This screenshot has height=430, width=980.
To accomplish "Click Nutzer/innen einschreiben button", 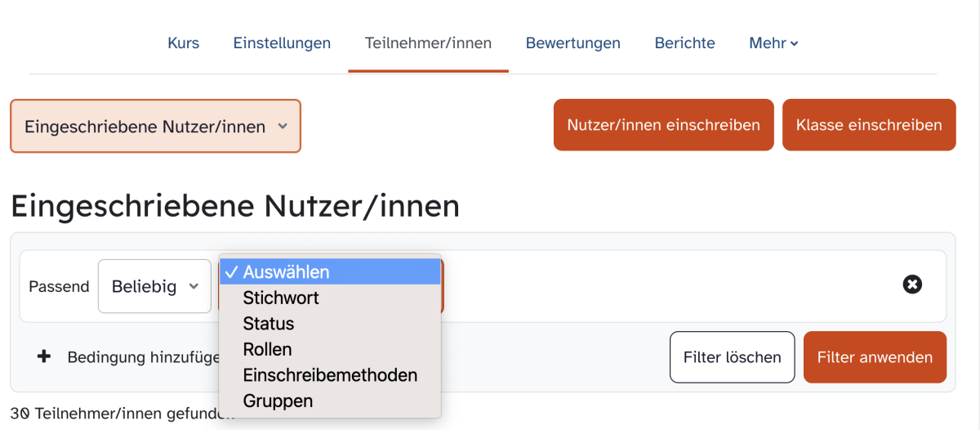I will point(663,125).
